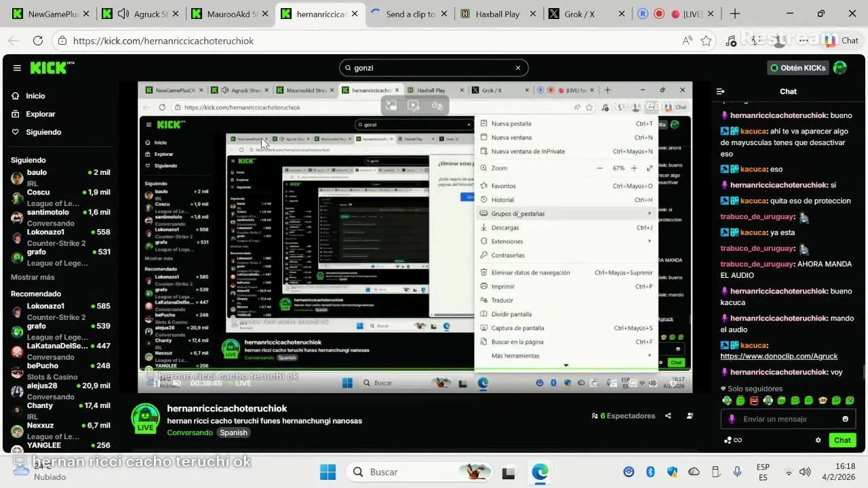The image size is (868, 488).
Task: Select the first headphone emote in the chat emote row
Action: pos(727,401)
